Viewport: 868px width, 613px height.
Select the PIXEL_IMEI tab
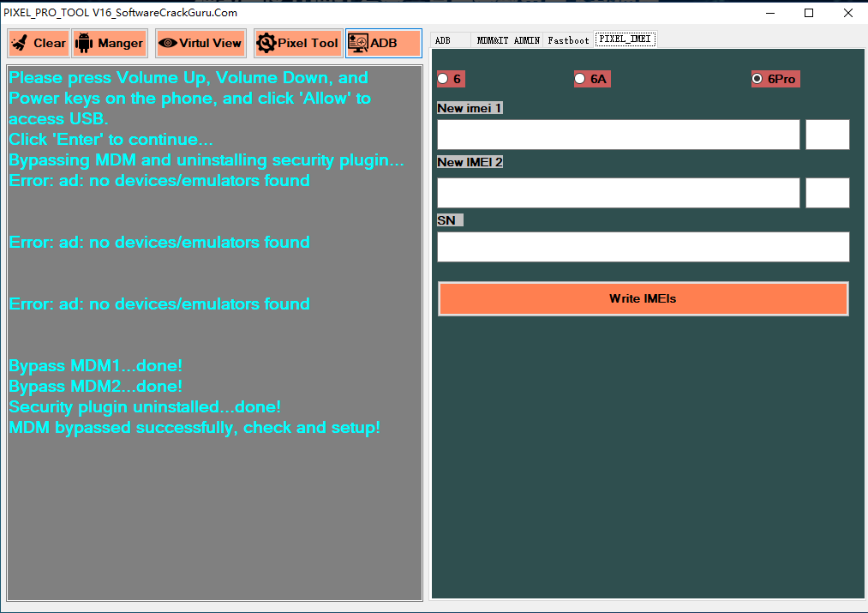click(626, 39)
